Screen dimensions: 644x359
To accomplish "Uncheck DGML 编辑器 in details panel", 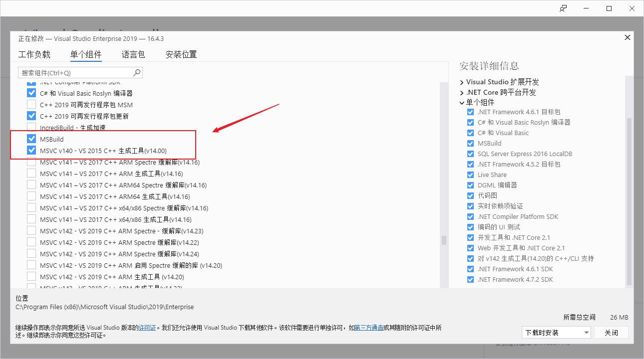I will point(470,185).
